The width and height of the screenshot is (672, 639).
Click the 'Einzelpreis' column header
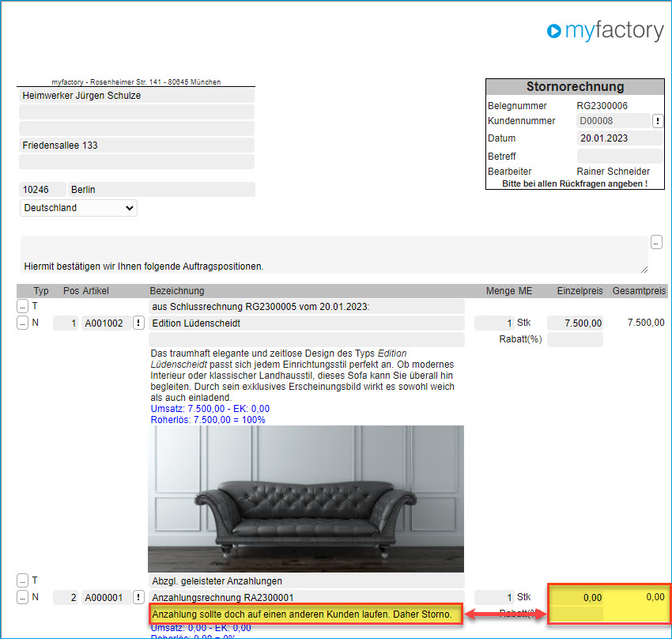[x=580, y=291]
